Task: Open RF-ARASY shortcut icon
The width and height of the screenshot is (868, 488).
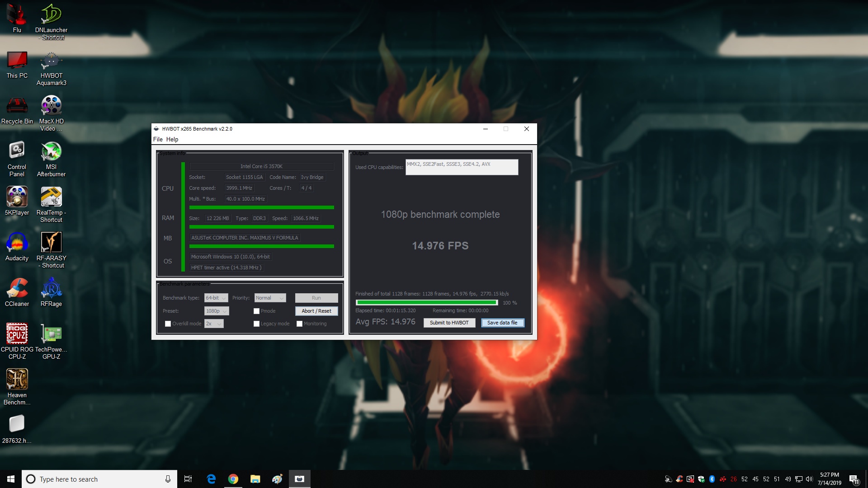Action: (51, 250)
